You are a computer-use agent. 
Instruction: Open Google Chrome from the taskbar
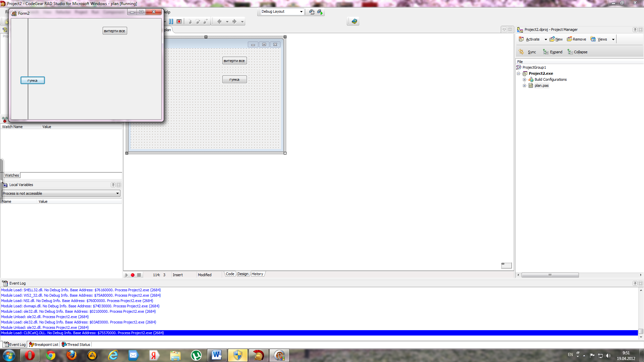coord(51,355)
